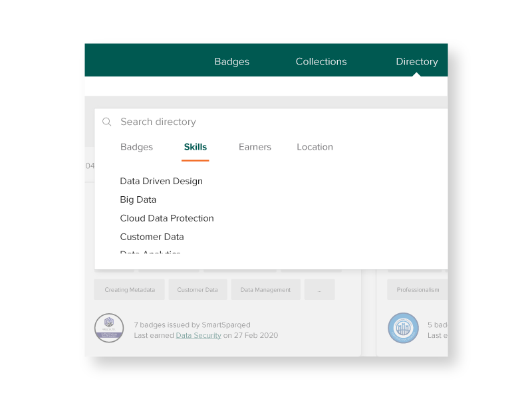Switch to the Badges search tab
This screenshot has width=532, height=399.
tap(136, 147)
